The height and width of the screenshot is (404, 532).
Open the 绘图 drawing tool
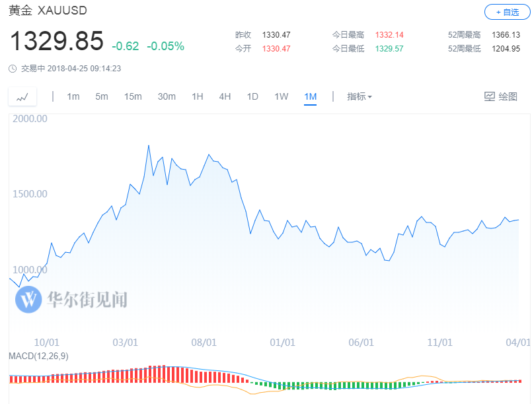pos(501,96)
